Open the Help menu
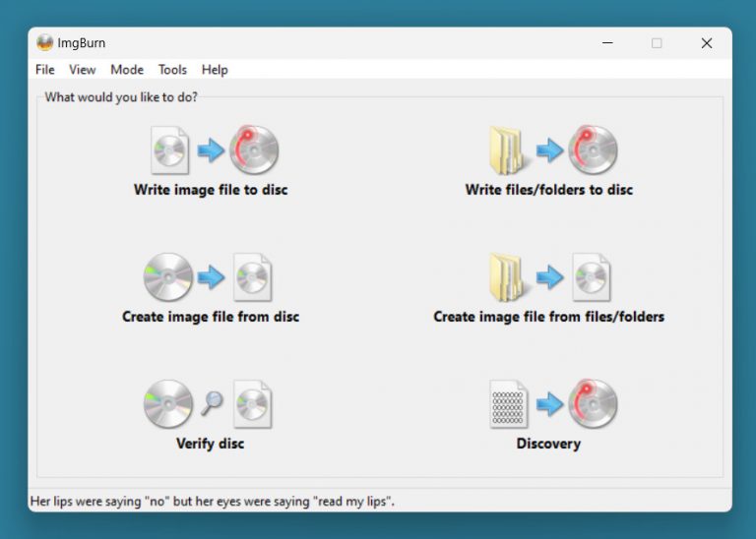The height and width of the screenshot is (539, 756). (215, 70)
